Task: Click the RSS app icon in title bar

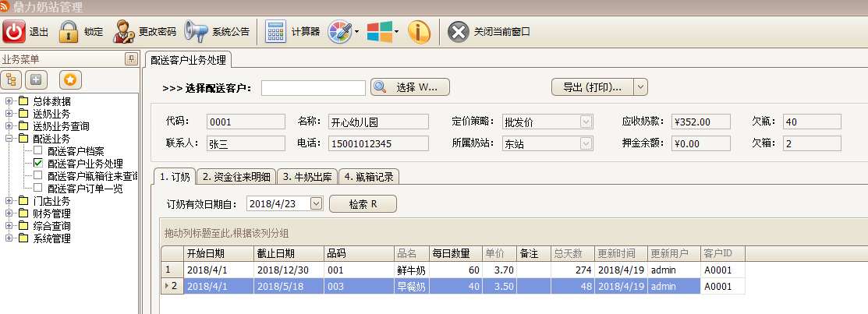Action: (x=5, y=7)
